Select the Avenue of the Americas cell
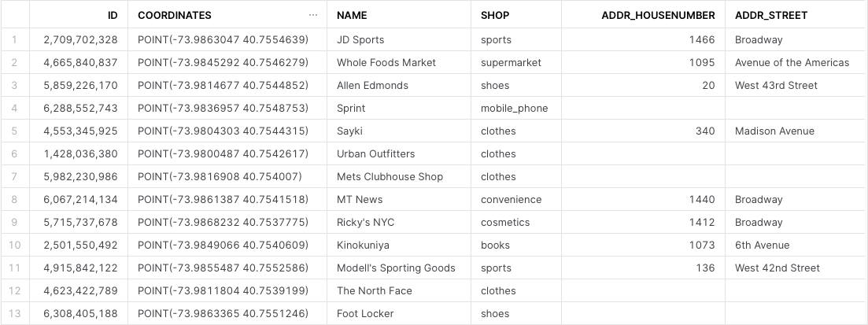This screenshot has height=325, width=868. (x=792, y=62)
